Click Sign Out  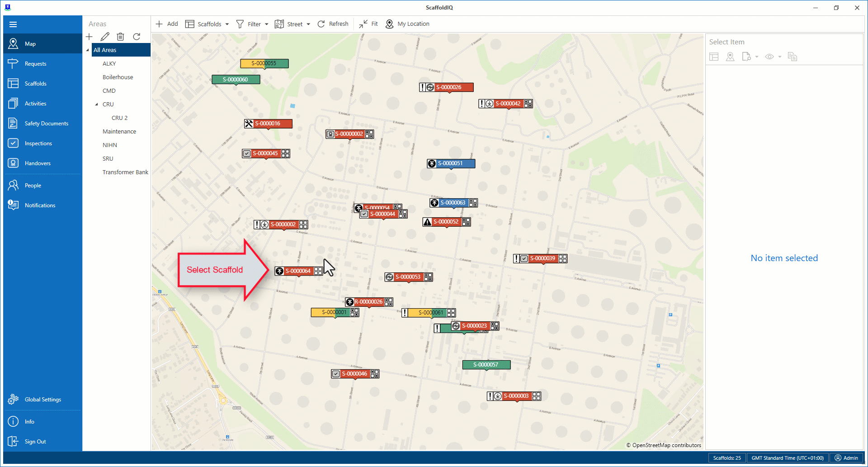click(35, 442)
